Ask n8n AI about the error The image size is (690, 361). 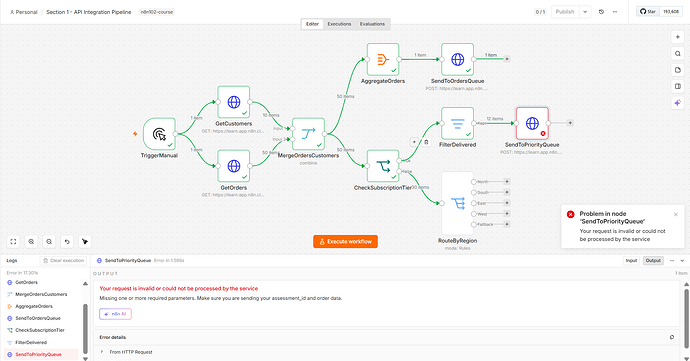(x=115, y=314)
